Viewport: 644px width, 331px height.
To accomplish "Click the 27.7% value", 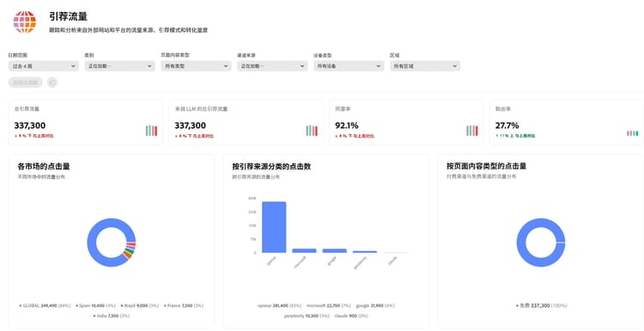I will click(507, 126).
